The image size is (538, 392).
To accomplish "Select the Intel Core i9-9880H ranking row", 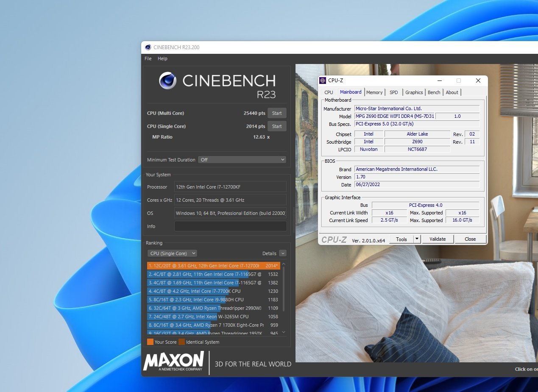I will click(x=213, y=300).
